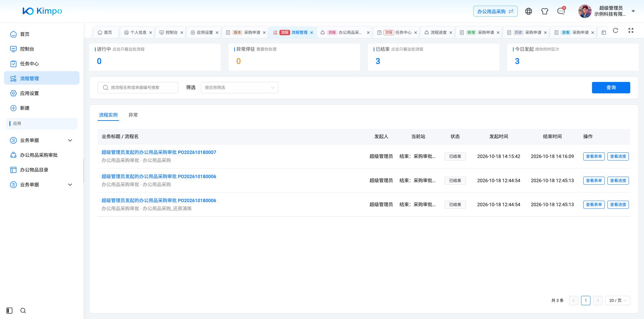This screenshot has height=319, width=644.
Task: Open 应用设置 in the sidebar
Action: pyautogui.click(x=42, y=93)
